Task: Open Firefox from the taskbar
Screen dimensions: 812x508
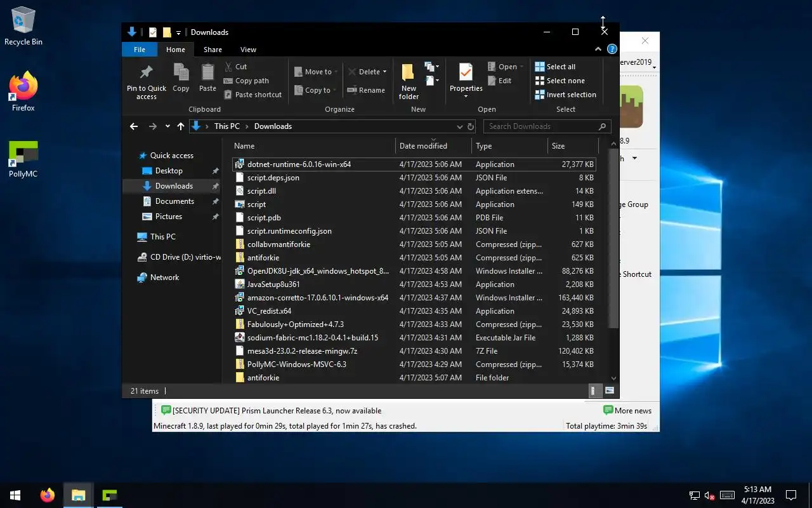Action: coord(48,495)
